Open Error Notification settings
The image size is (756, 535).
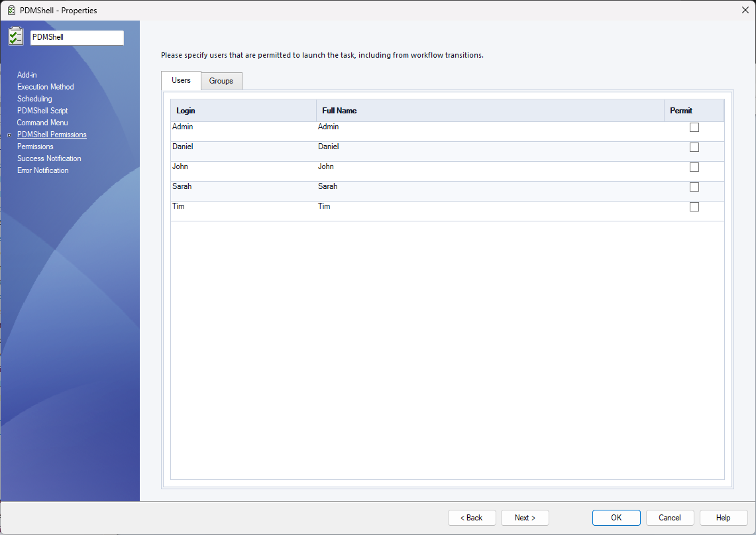pyautogui.click(x=43, y=170)
